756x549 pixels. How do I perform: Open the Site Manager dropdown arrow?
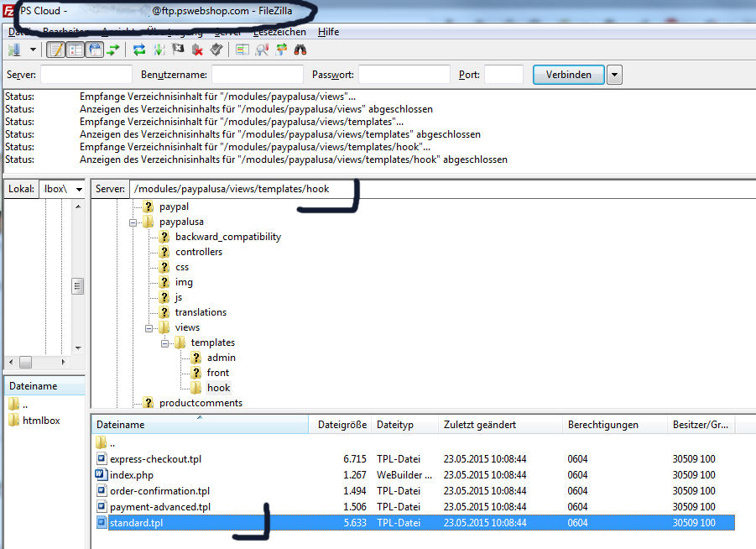[33, 50]
